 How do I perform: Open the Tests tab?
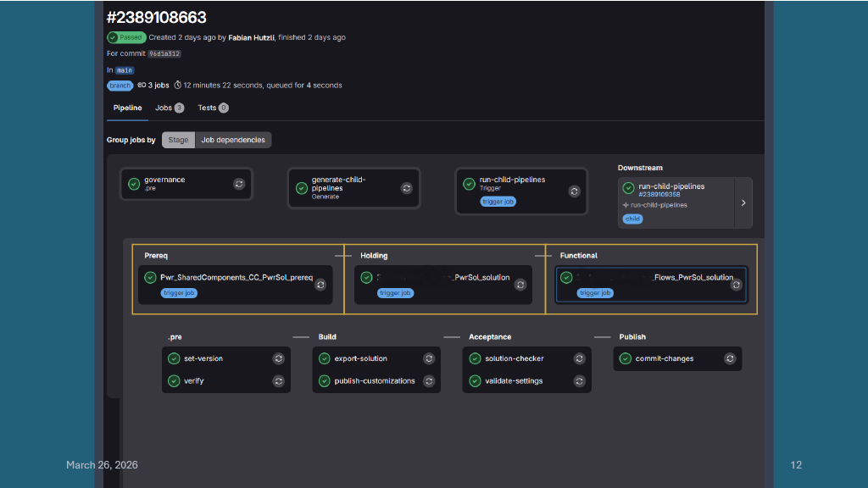[x=207, y=108]
